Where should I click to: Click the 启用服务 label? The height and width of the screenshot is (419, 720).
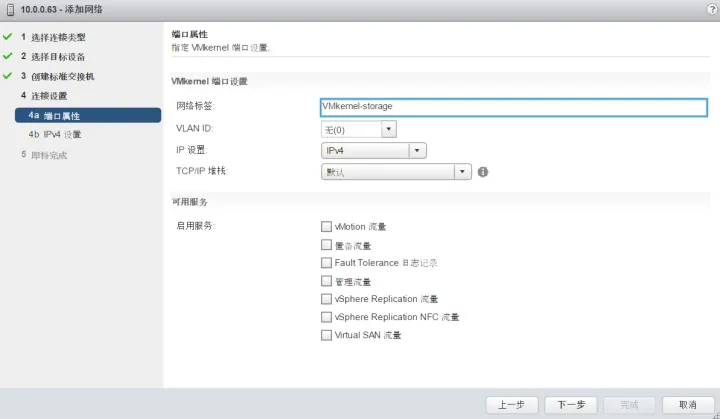tap(196, 226)
